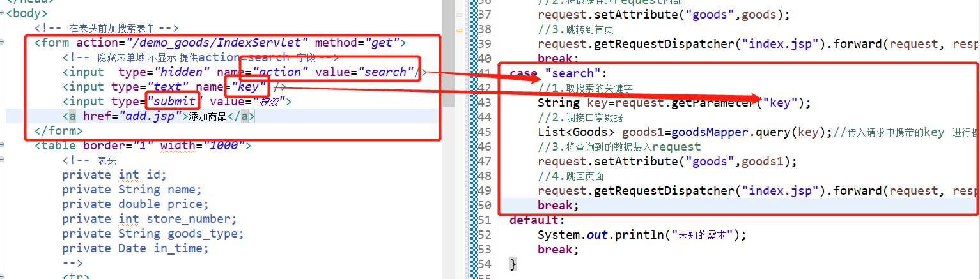Image resolution: width=980 pixels, height=279 pixels.
Task: Click line number 38 in the gutter
Action: coord(484,29)
